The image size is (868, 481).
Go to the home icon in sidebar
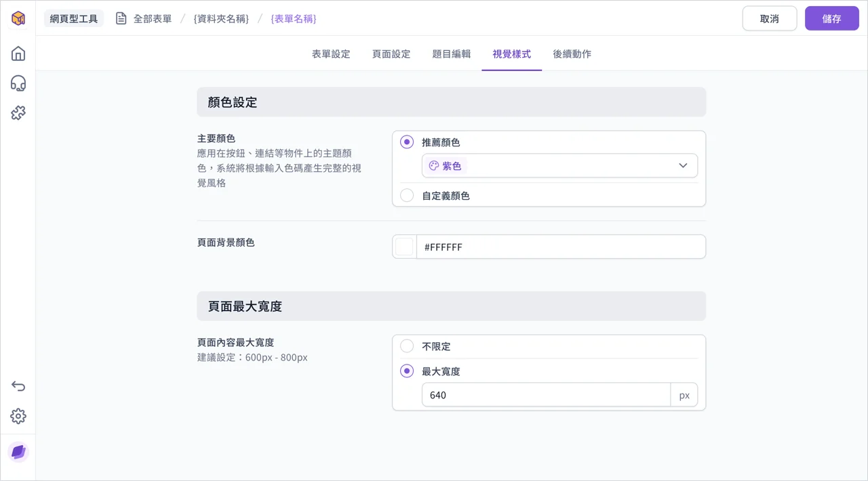point(18,54)
